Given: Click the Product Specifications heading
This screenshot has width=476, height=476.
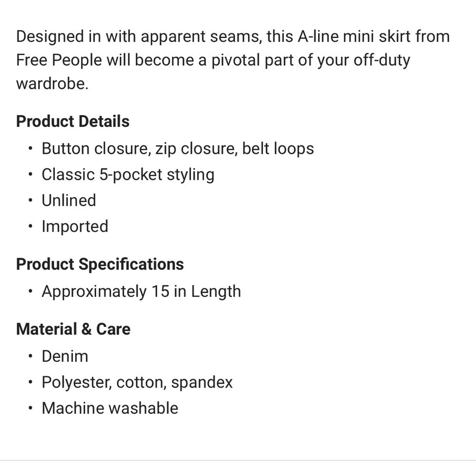Looking at the screenshot, I should click(x=100, y=264).
